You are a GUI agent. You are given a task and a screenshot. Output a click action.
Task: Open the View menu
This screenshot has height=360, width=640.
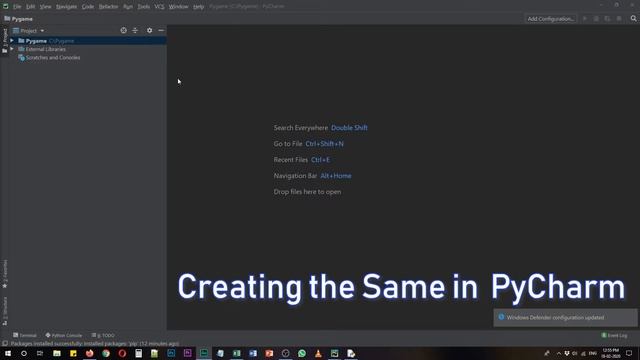45,7
